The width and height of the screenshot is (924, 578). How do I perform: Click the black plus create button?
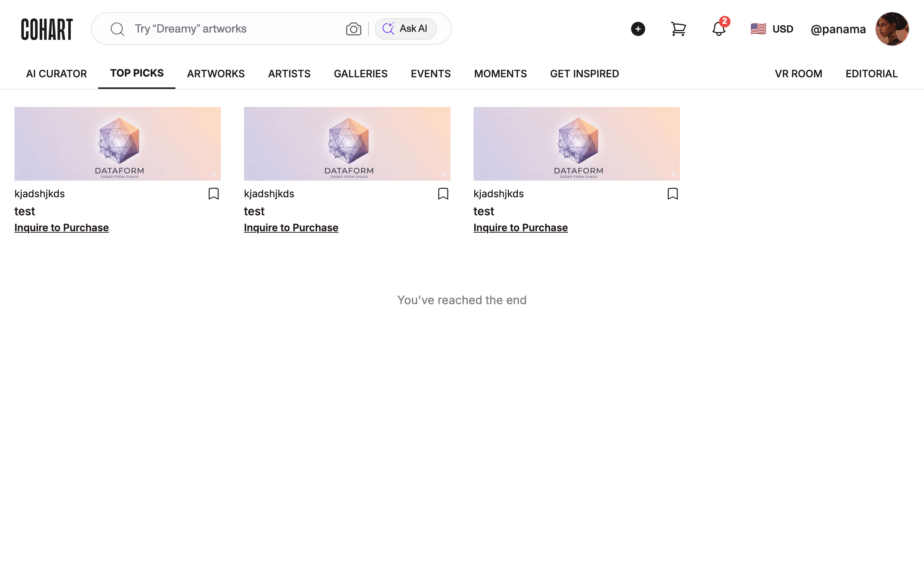pos(638,29)
